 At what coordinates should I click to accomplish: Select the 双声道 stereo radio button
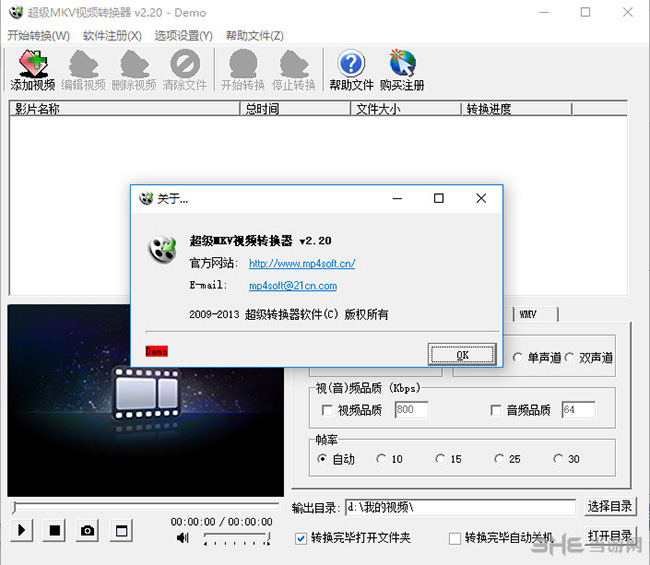570,357
